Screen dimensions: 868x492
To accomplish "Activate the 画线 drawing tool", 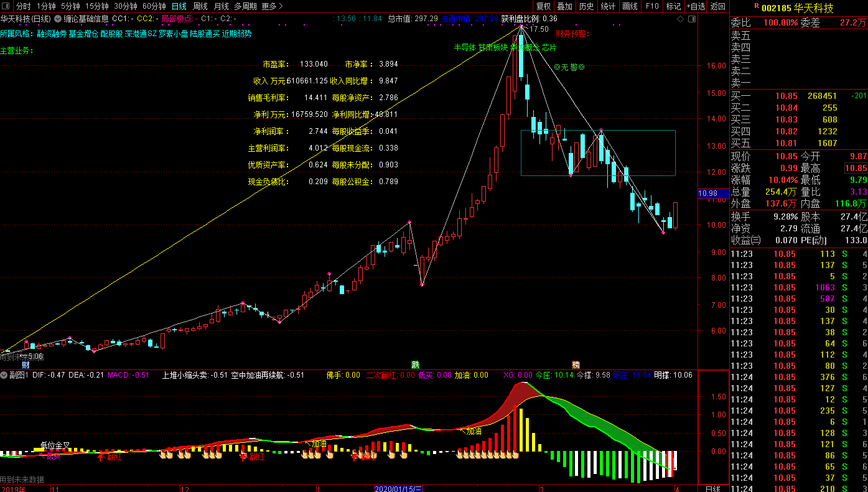I will (x=630, y=6).
